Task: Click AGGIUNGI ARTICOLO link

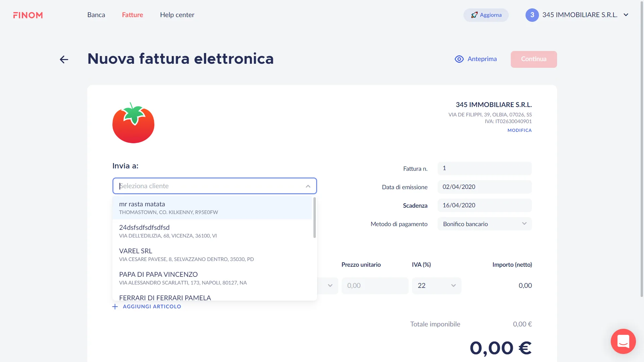Action: (152, 307)
